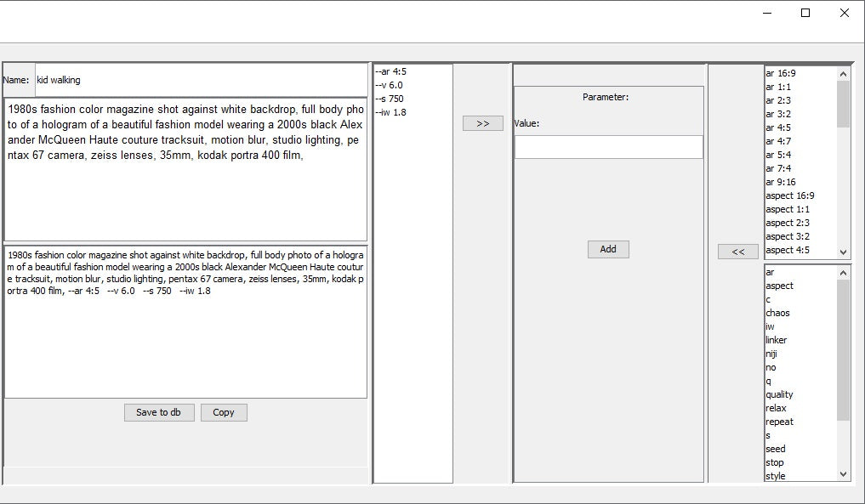Select seed in the parameter names list

pos(775,449)
